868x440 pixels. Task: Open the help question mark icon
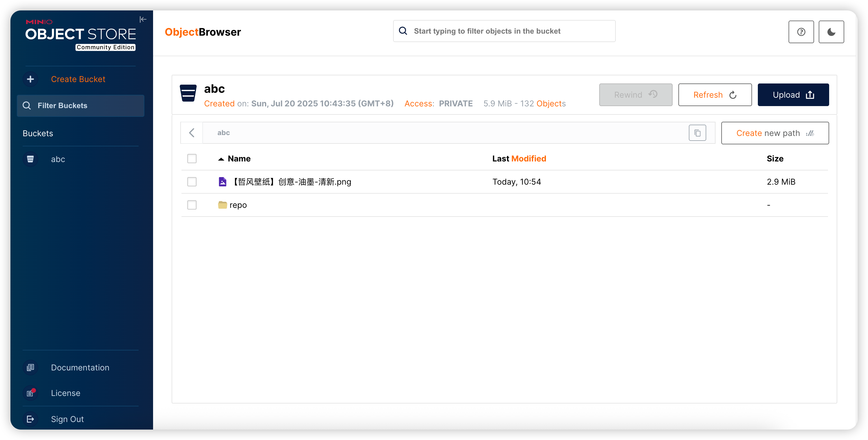(801, 32)
